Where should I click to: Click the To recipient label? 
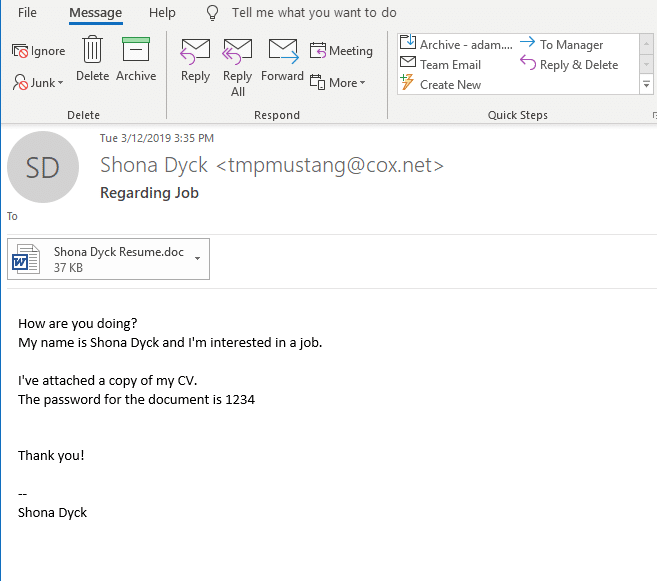pos(12,216)
